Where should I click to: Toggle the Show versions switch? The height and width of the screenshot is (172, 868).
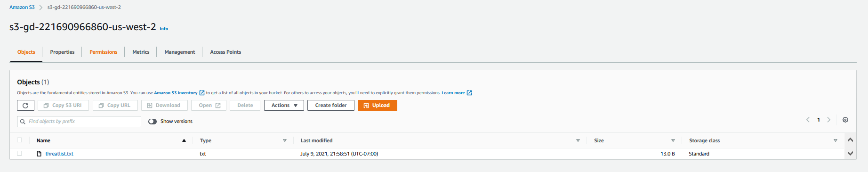coord(153,122)
